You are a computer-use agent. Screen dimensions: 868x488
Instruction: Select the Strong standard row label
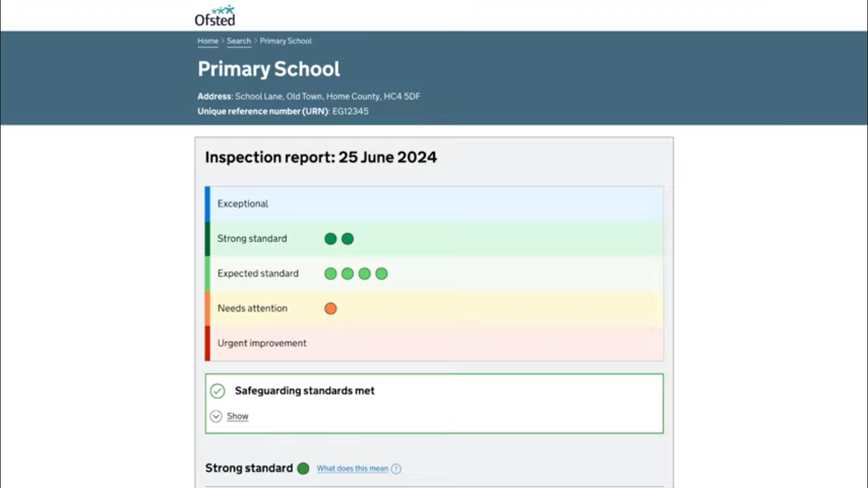pyautogui.click(x=252, y=239)
